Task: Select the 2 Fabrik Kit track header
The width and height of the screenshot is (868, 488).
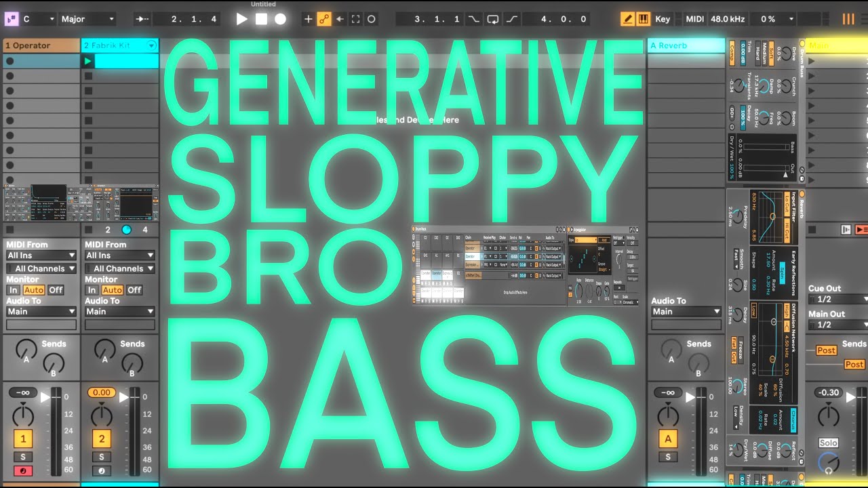Action: 119,45
